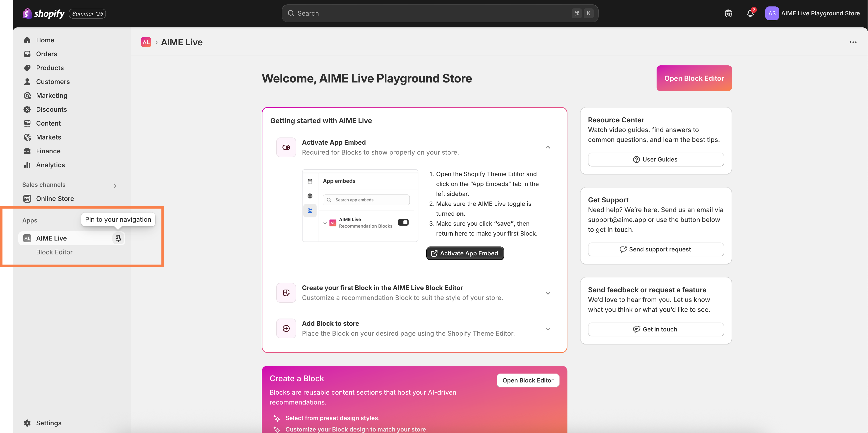This screenshot has height=433, width=868.
Task: Expand the AIME Live chevron in preview
Action: click(325, 223)
